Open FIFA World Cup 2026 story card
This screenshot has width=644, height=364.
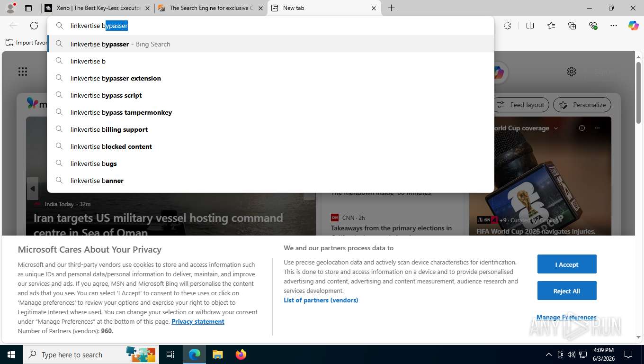tap(536, 231)
